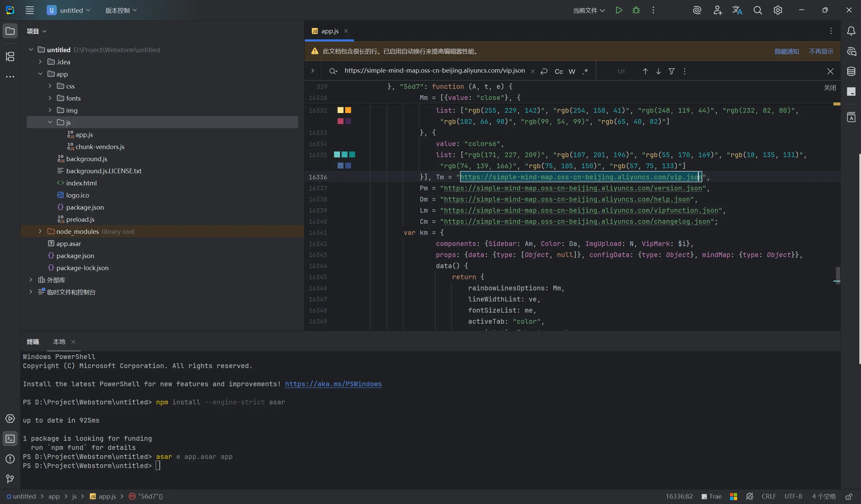This screenshot has height=504, width=861.
Task: Open the Structure tool window icon
Action: click(10, 57)
